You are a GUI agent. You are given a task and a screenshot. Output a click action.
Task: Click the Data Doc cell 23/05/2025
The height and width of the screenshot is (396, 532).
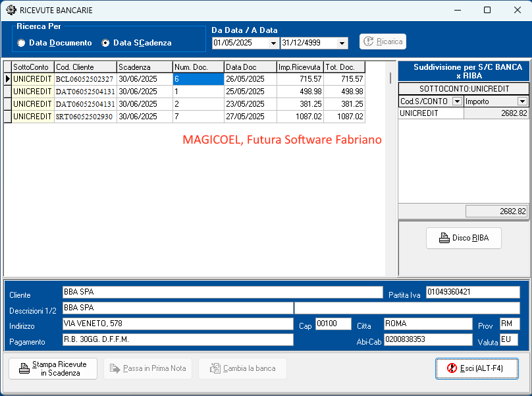pyautogui.click(x=250, y=104)
